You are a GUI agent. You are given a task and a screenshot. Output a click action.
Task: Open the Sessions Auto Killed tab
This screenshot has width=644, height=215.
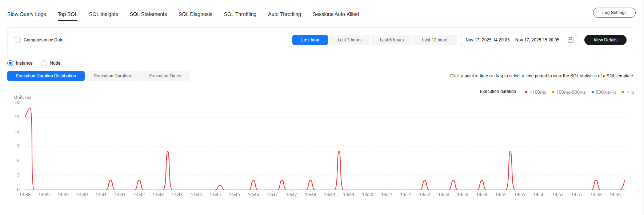tap(336, 14)
